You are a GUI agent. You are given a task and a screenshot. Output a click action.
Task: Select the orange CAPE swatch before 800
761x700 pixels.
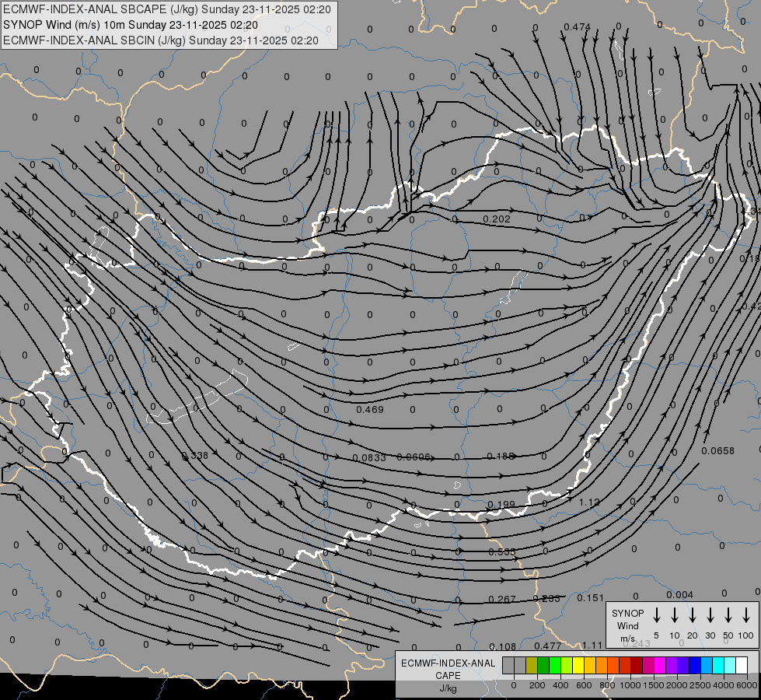[x=602, y=666]
